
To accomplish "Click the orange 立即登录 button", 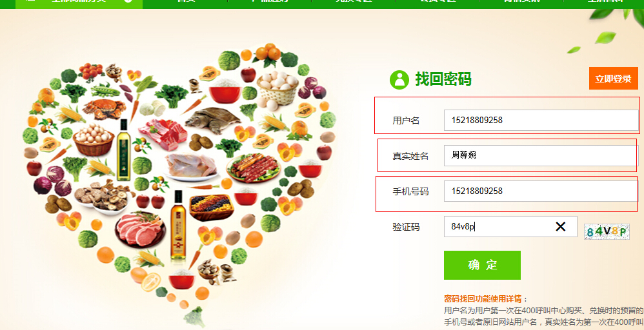I will point(613,79).
